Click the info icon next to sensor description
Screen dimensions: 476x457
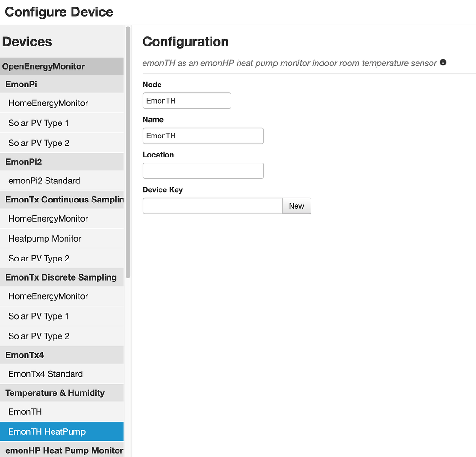[443, 62]
